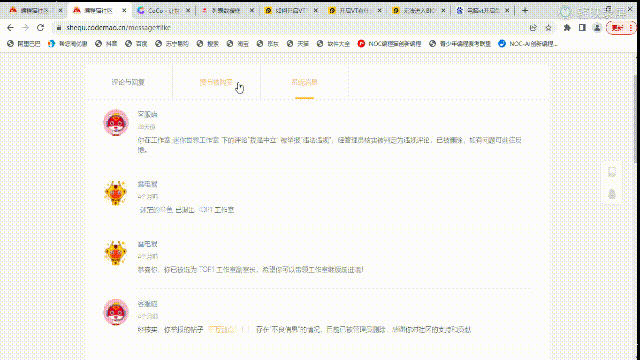Click the golden avatar on the quit-studio message
Viewport: 640px width, 360px height.
pyautogui.click(x=116, y=193)
